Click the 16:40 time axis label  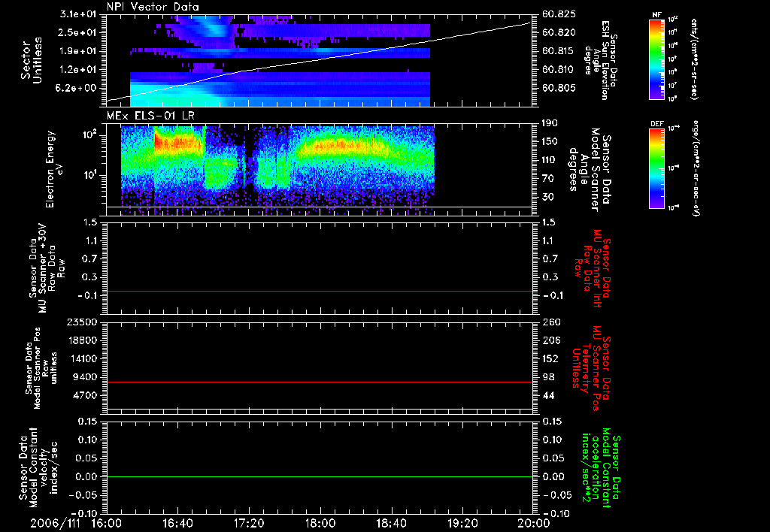click(177, 523)
